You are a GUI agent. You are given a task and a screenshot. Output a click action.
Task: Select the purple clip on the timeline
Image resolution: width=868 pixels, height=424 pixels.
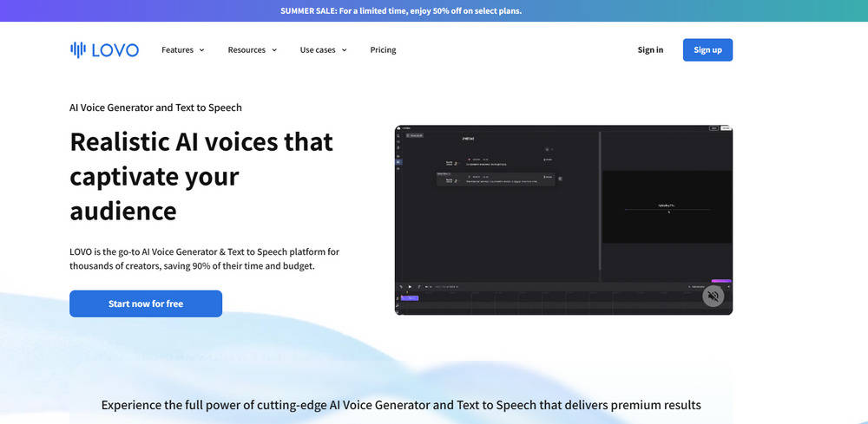tap(410, 297)
